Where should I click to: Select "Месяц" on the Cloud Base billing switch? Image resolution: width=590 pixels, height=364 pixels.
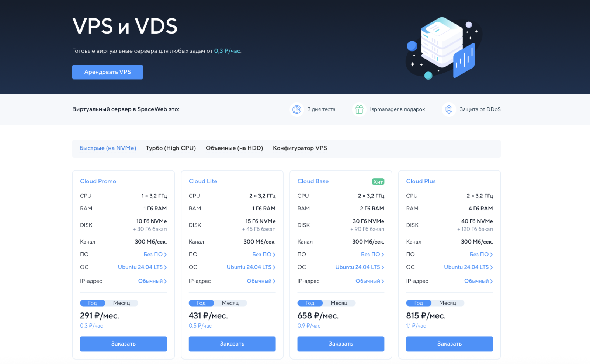pyautogui.click(x=339, y=303)
